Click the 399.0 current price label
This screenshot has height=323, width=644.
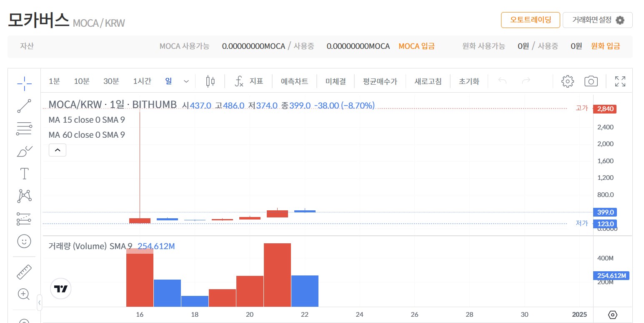tap(606, 212)
